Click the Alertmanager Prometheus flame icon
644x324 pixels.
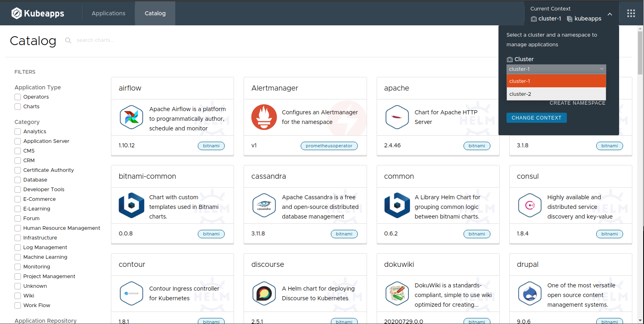coord(264,117)
